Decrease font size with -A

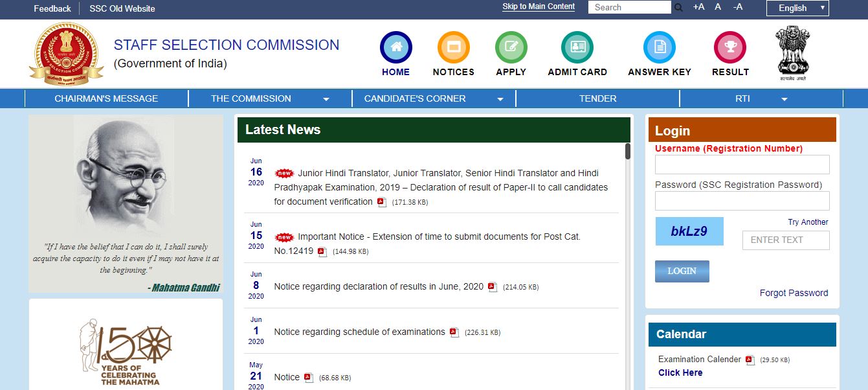point(738,7)
